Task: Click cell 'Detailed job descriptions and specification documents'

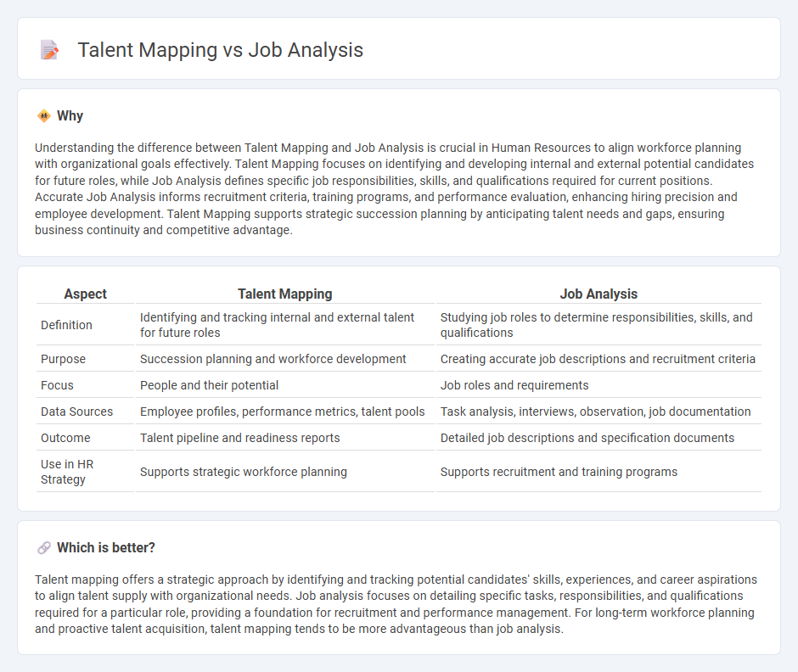Action: pos(598,438)
